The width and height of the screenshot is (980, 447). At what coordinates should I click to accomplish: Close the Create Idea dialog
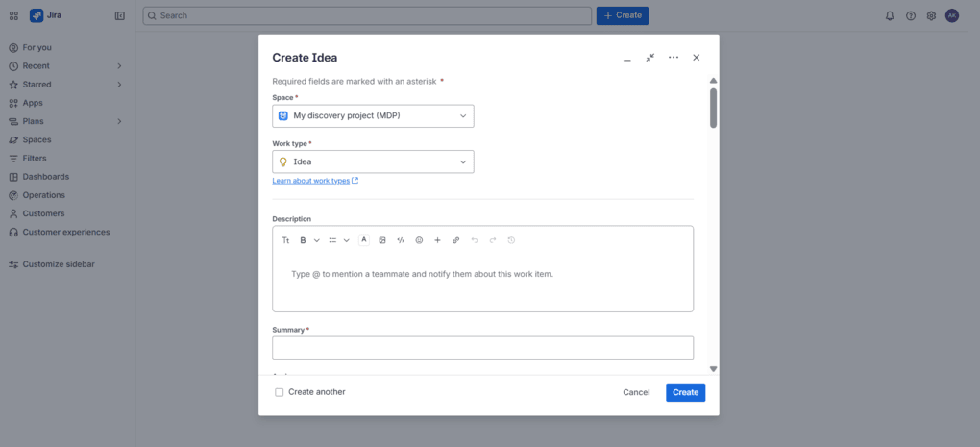[x=697, y=58]
